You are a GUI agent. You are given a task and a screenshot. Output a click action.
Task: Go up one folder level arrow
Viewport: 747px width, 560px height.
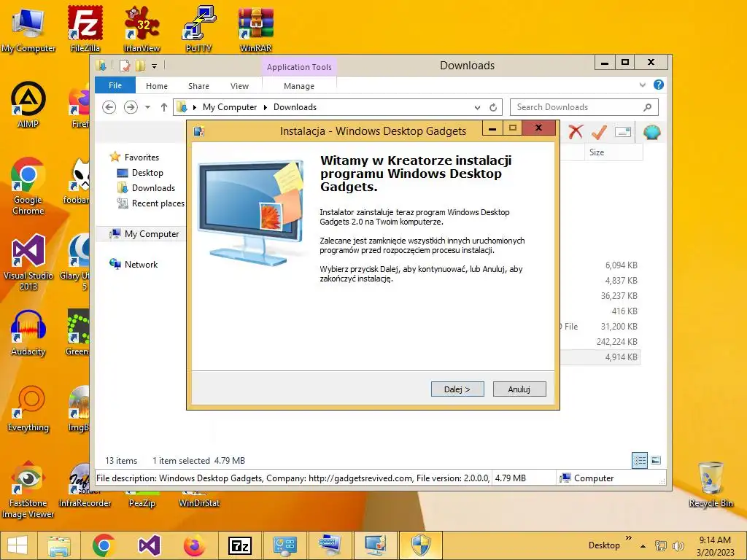coord(164,107)
